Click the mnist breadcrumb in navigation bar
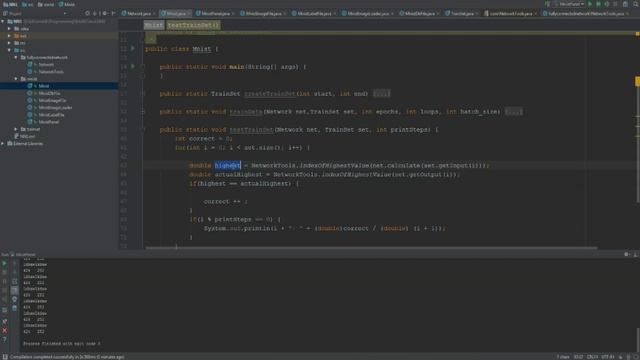Screen dimensions: 640x360 tap(46, 4)
